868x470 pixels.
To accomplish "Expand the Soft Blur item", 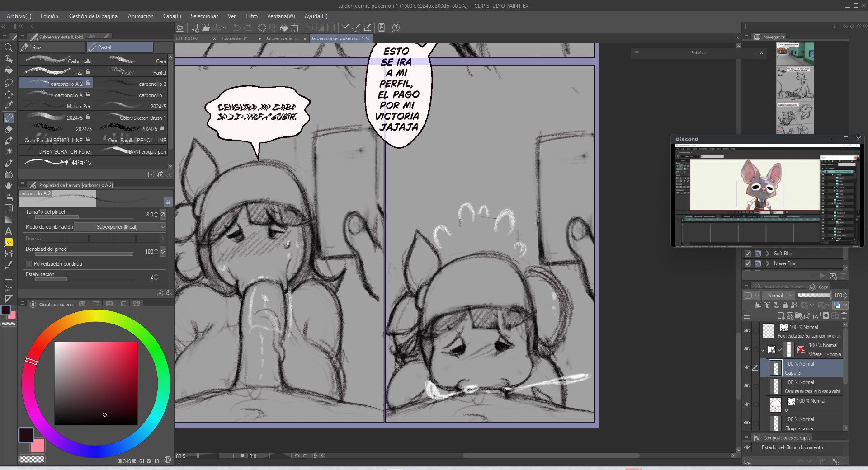I will pos(768,254).
